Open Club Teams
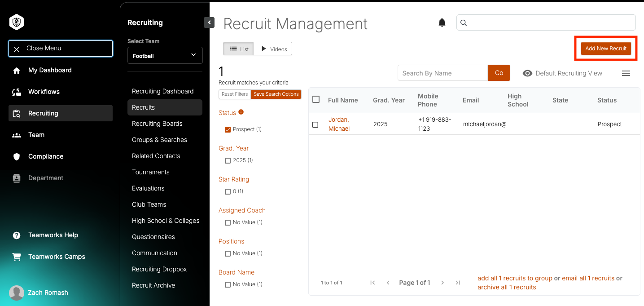Screen dimensions: 644x306 (x=149, y=204)
